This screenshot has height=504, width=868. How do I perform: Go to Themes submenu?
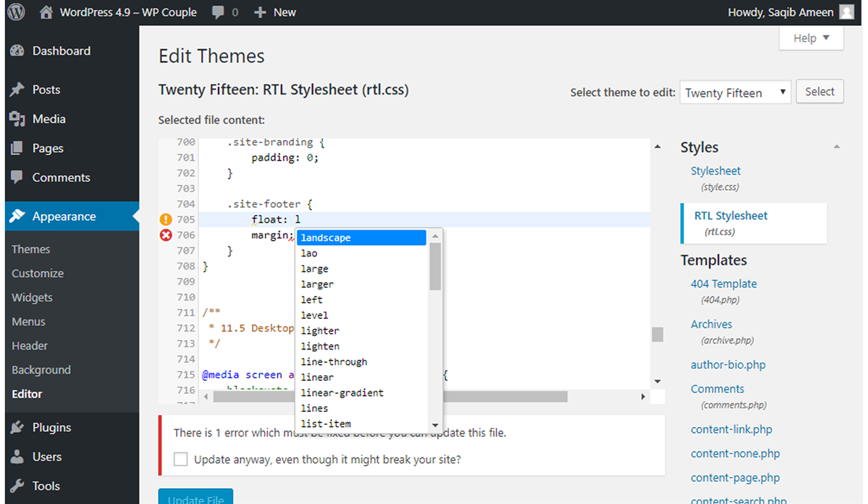[x=31, y=249]
